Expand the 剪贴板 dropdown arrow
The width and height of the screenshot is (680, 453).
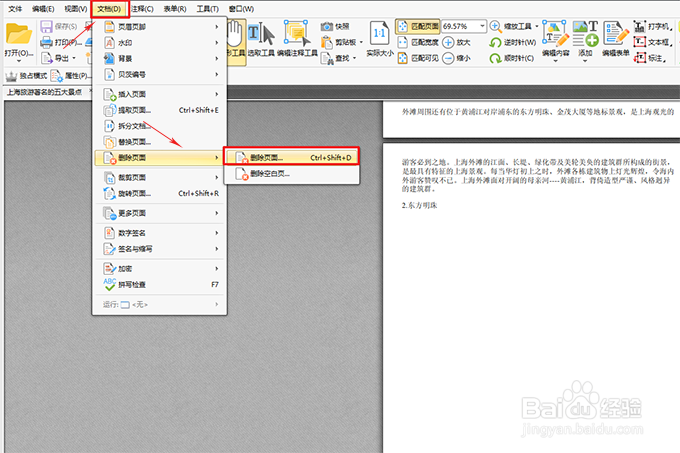click(x=361, y=42)
